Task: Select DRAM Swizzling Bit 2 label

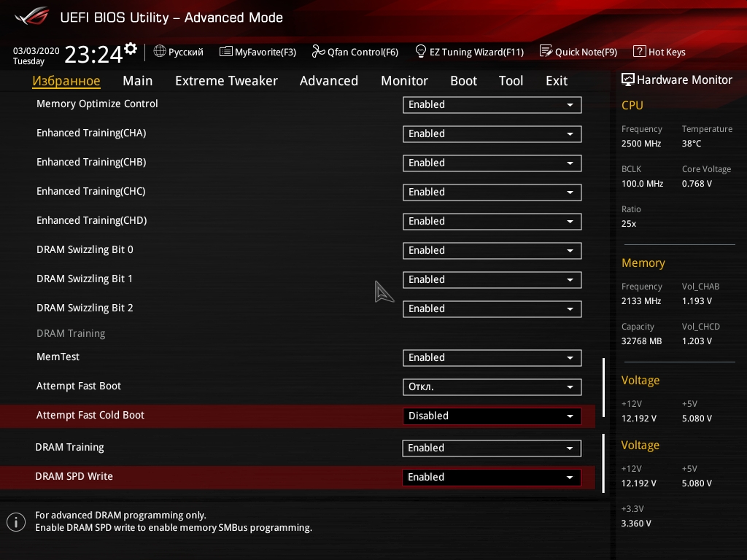Action: point(85,308)
